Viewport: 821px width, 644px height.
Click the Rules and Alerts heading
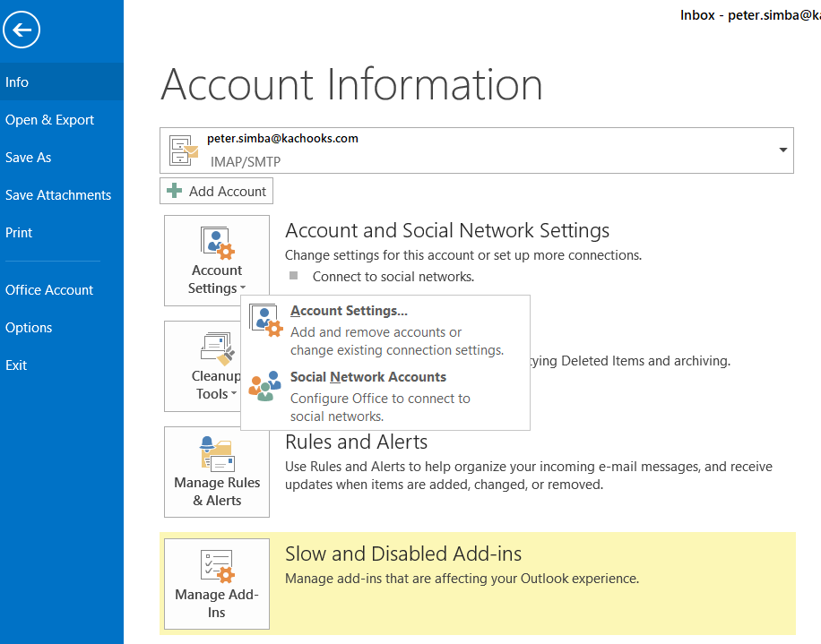(356, 442)
